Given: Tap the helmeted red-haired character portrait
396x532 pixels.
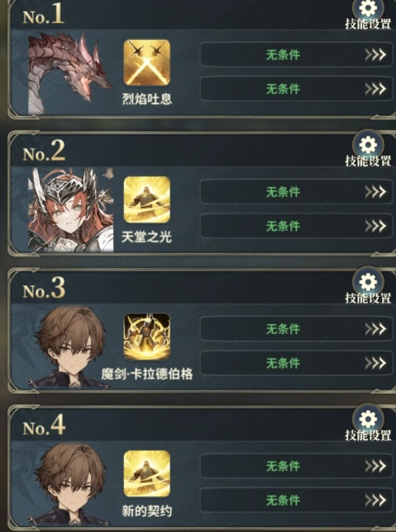Looking at the screenshot, I should coord(71,210).
